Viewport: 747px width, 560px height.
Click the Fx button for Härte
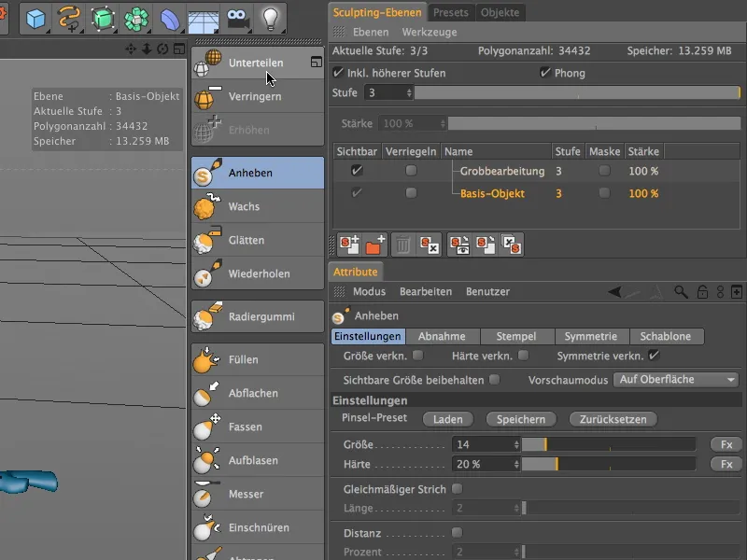pos(726,464)
